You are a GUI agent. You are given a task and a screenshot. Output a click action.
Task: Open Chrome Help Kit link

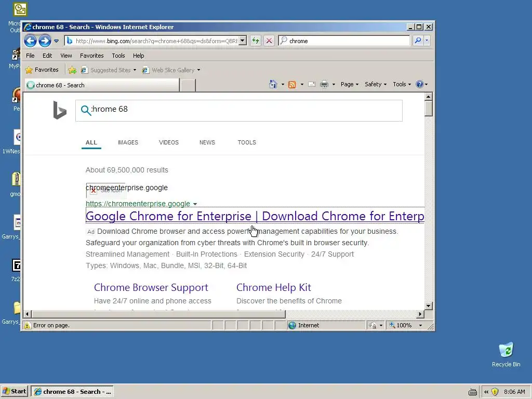[273, 287]
